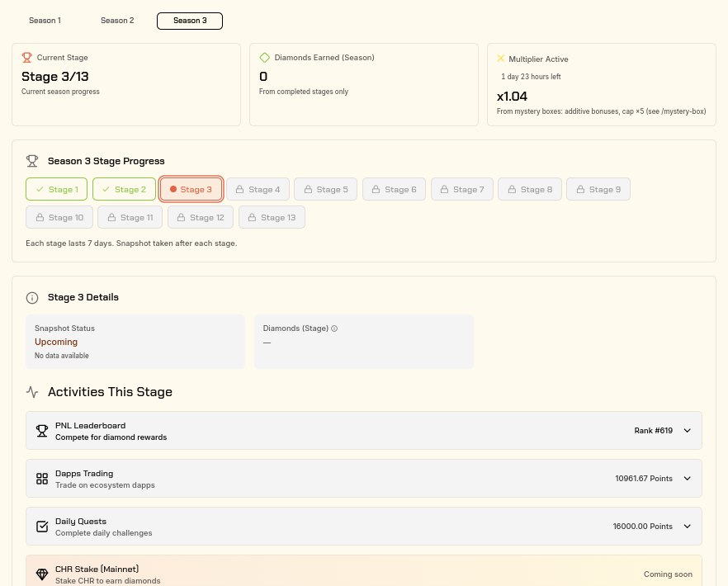Click the pulse icon beside Activities This Stage

pos(32,392)
